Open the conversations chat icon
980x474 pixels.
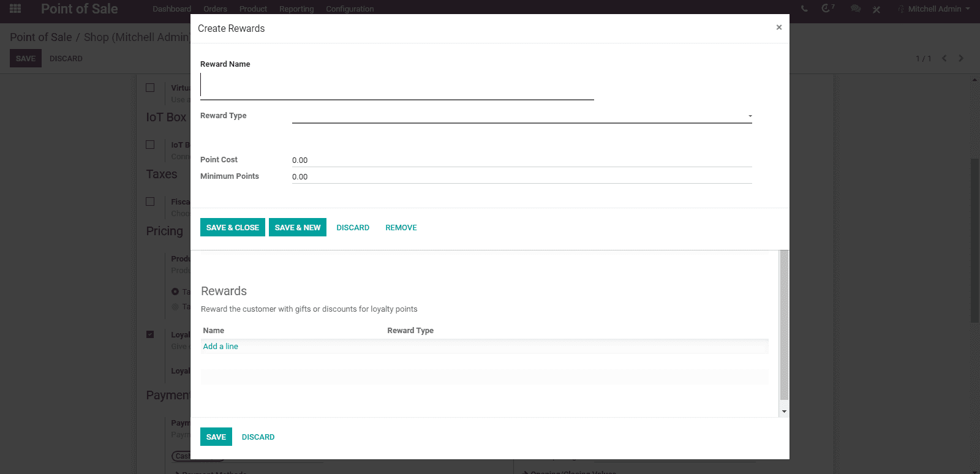click(x=856, y=9)
